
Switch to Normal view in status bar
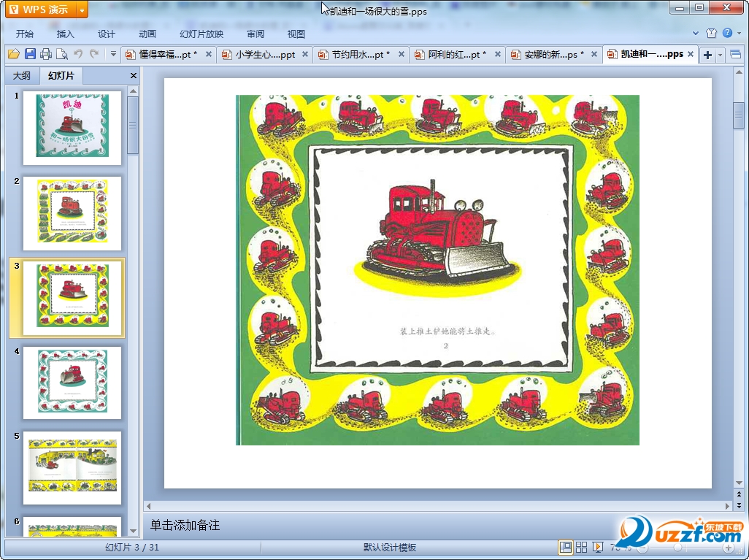click(565, 547)
